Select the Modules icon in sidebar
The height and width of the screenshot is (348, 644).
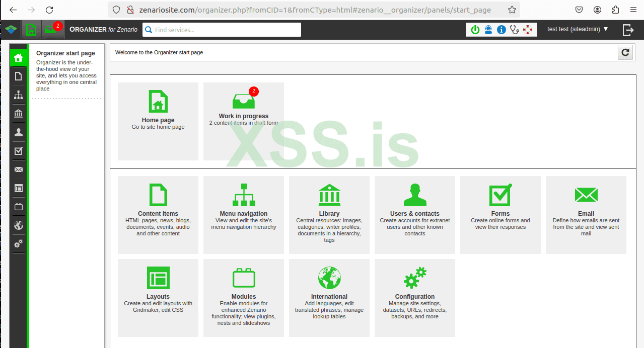click(x=19, y=207)
